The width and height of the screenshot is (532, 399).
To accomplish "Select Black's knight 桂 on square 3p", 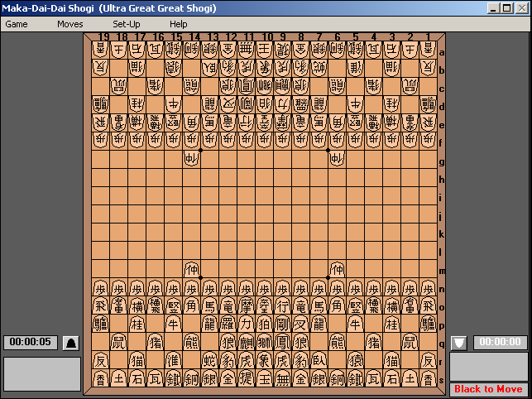I will pyautogui.click(x=392, y=324).
